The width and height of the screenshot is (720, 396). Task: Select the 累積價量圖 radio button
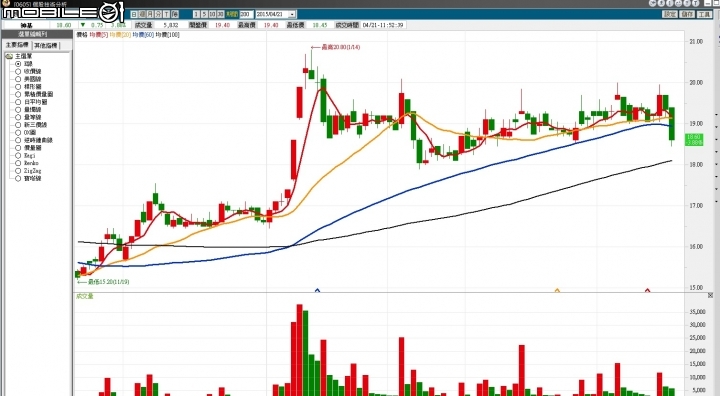coord(18,94)
